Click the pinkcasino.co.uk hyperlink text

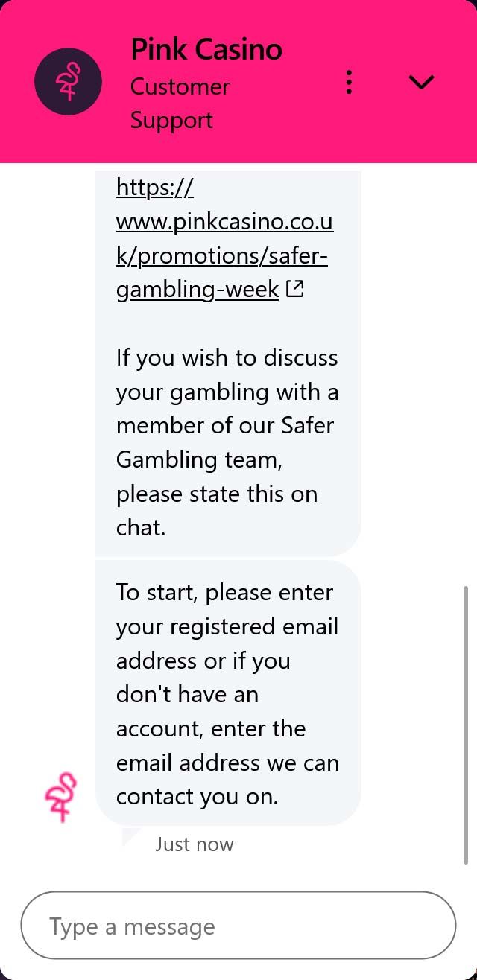(224, 221)
